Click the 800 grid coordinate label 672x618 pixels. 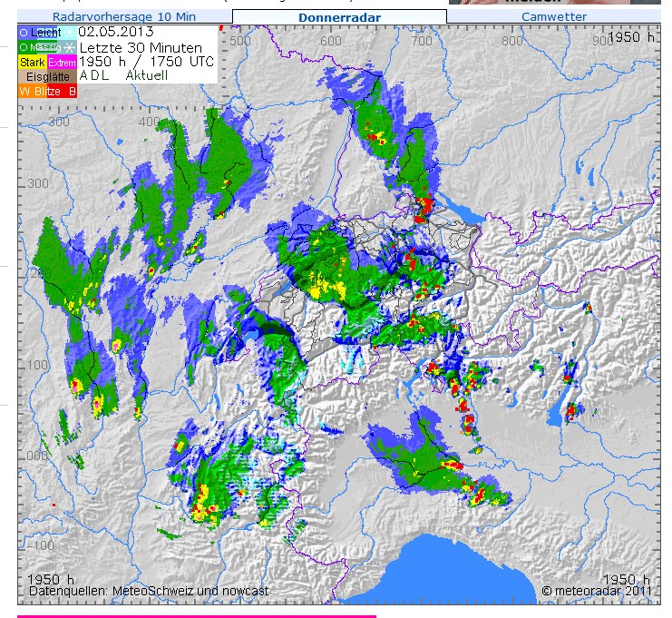point(512,41)
